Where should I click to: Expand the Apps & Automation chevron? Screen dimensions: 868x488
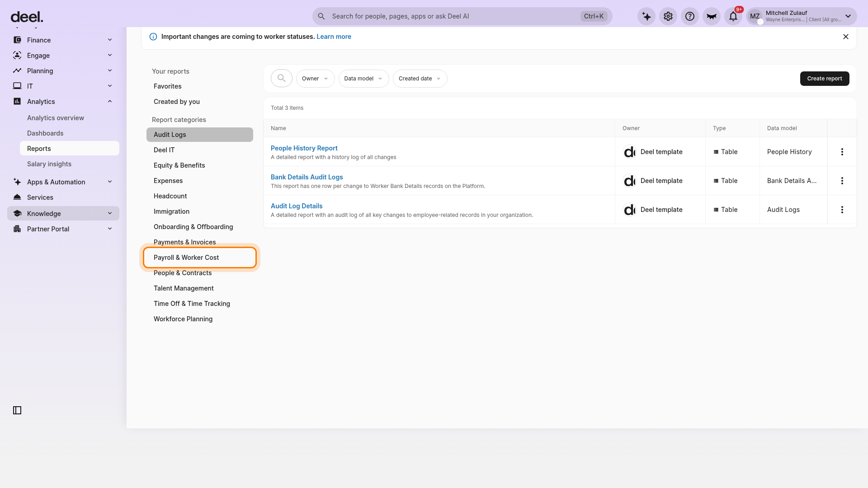(110, 182)
